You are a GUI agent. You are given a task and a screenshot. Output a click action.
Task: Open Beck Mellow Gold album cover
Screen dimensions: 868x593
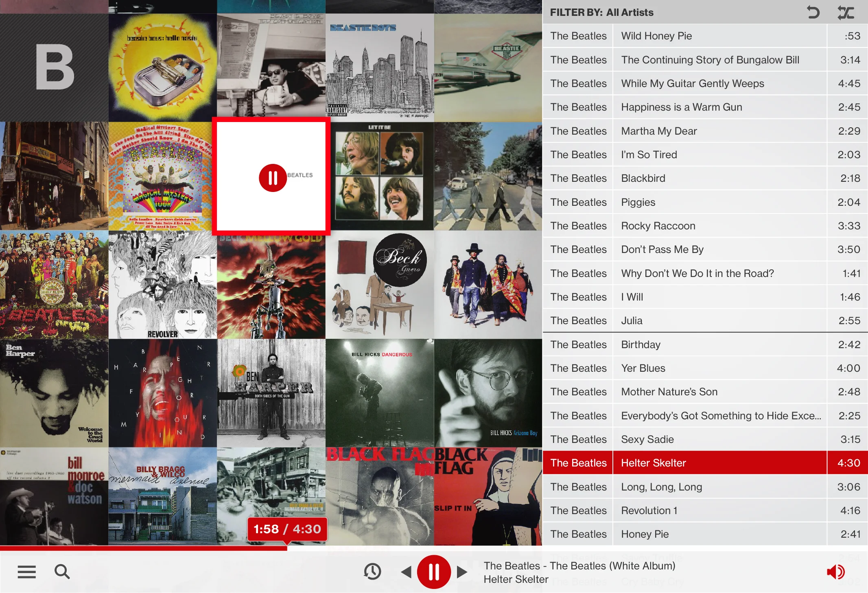point(271,287)
